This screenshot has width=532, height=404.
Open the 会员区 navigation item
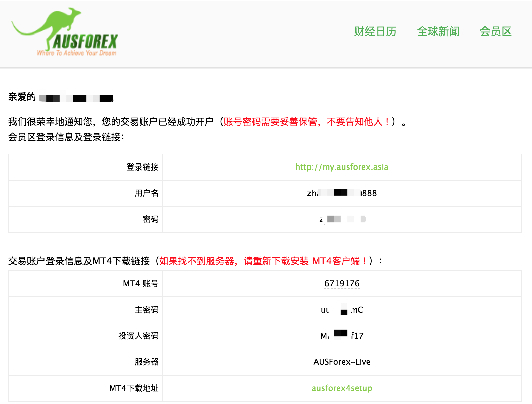coord(496,31)
